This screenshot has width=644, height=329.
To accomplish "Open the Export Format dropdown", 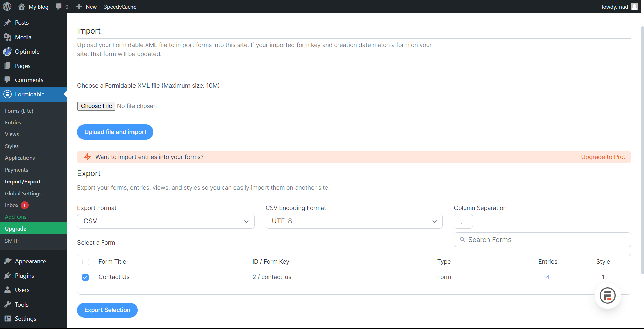I will pyautogui.click(x=165, y=221).
